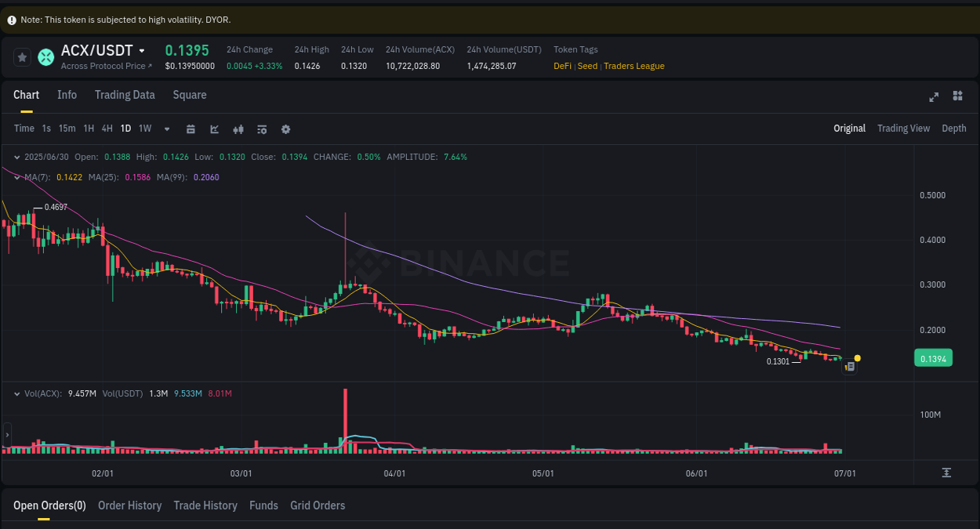Expand the chart to fullscreen view
Screen dimensions: 980x529
[x=934, y=96]
